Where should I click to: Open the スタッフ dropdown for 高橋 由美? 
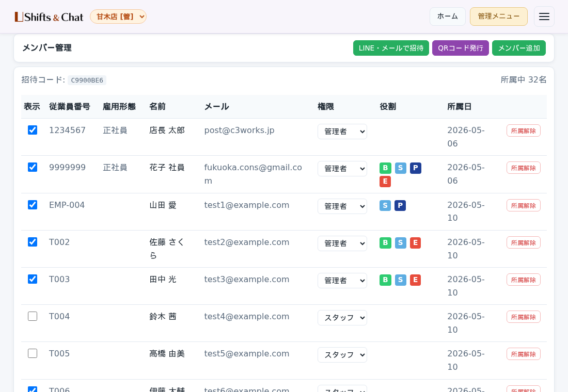coord(342,355)
